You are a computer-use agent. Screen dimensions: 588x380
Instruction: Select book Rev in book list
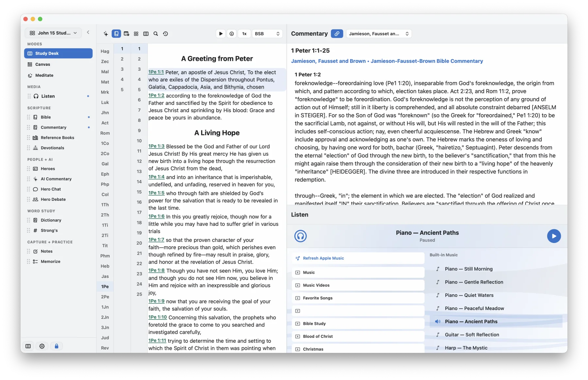[x=105, y=348]
